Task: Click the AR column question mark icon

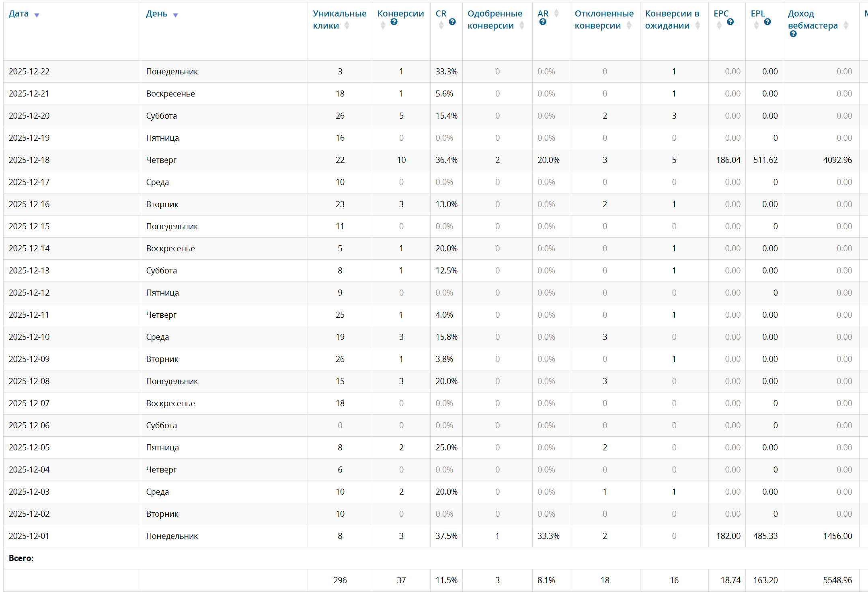Action: pos(543,22)
